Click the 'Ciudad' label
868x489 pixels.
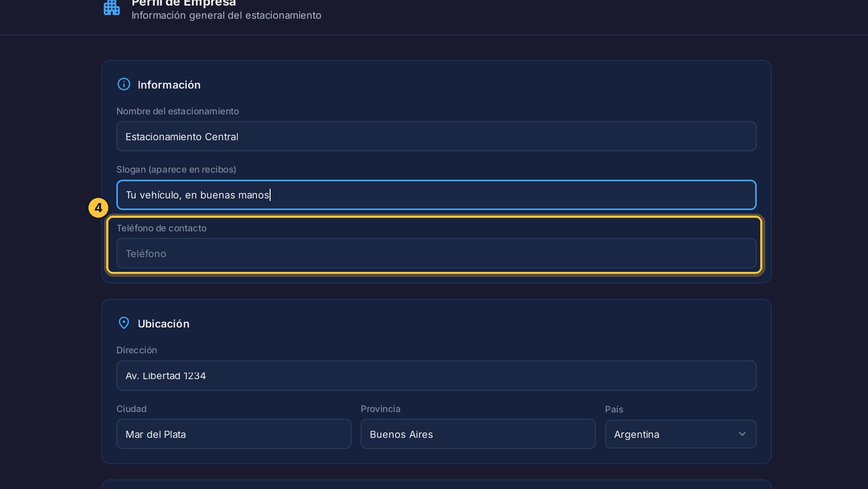131,409
